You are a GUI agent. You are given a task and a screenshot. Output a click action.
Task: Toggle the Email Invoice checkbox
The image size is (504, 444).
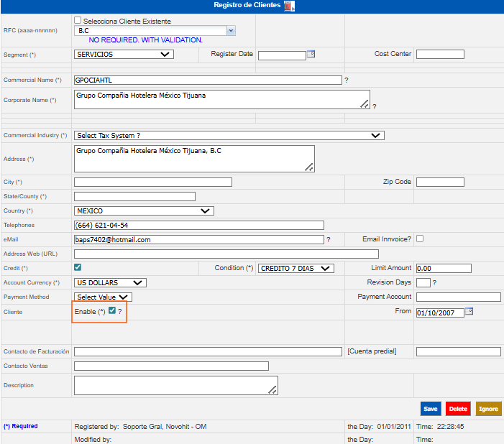[420, 239]
